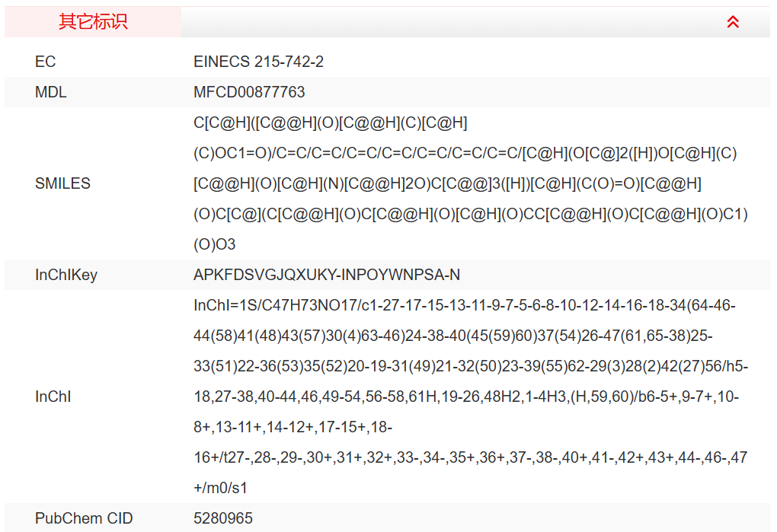Click the PubChem CID row label
The height and width of the screenshot is (532, 777).
(84, 518)
